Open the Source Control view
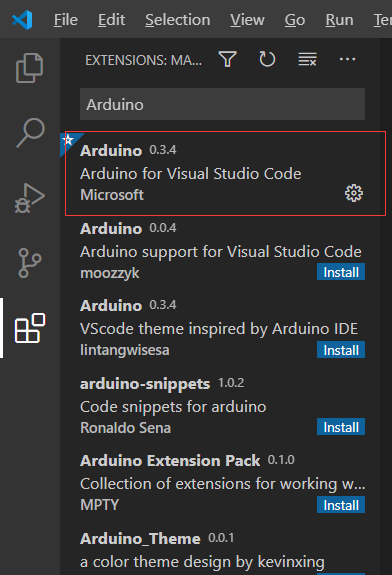The width and height of the screenshot is (392, 575). pyautogui.click(x=30, y=263)
